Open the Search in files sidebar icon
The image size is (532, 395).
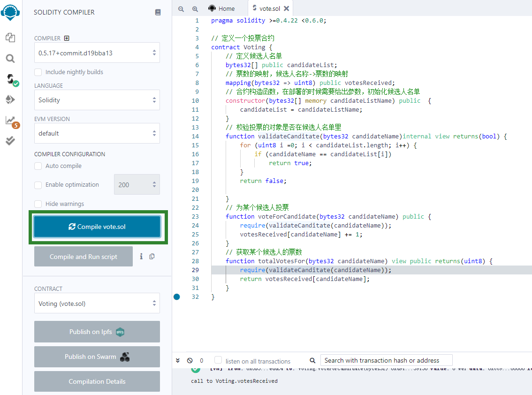pos(10,58)
